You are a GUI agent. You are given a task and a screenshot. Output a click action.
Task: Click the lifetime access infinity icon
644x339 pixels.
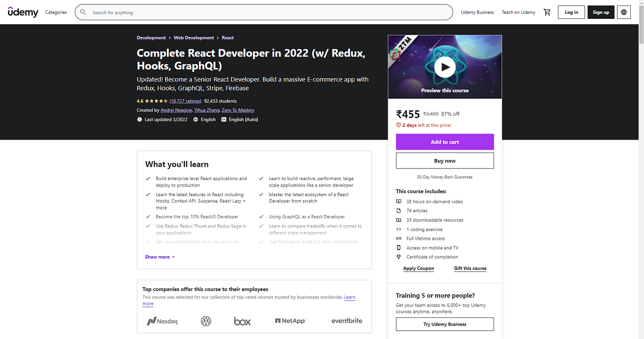click(x=399, y=238)
